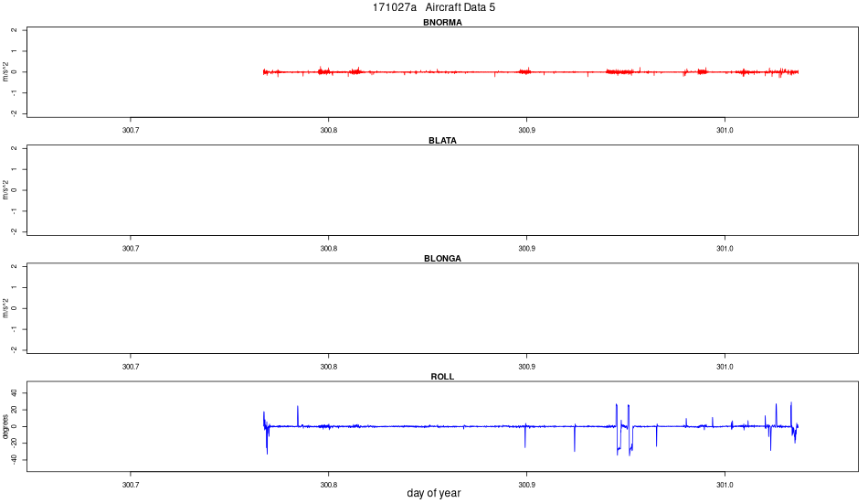This screenshot has height=503, width=868.
Task: Click the 'degrees' y-axis label of ROLL
Action: (x=5, y=426)
